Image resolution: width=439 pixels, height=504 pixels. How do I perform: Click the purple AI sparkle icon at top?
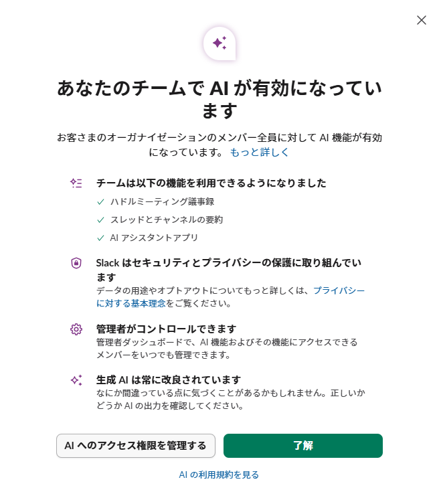coord(219,44)
